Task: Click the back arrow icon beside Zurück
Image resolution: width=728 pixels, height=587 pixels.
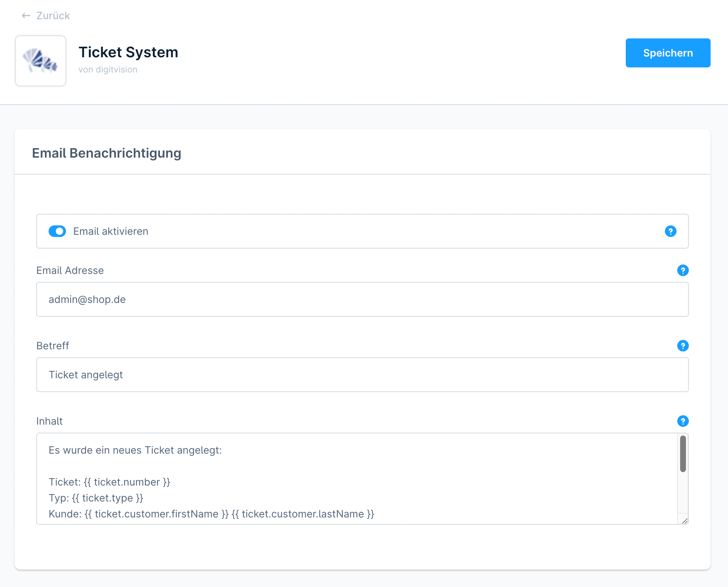Action: click(x=26, y=16)
